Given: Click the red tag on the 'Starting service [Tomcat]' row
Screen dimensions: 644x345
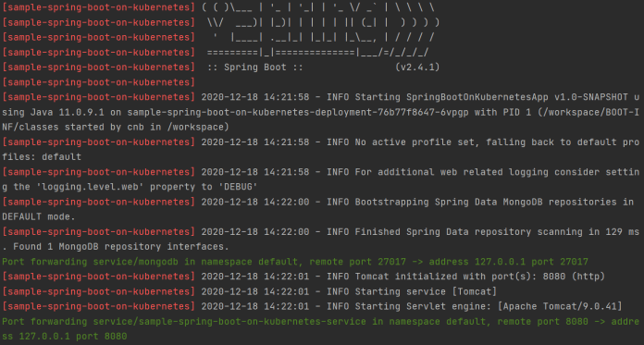Looking at the screenshot, I should [x=99, y=291].
